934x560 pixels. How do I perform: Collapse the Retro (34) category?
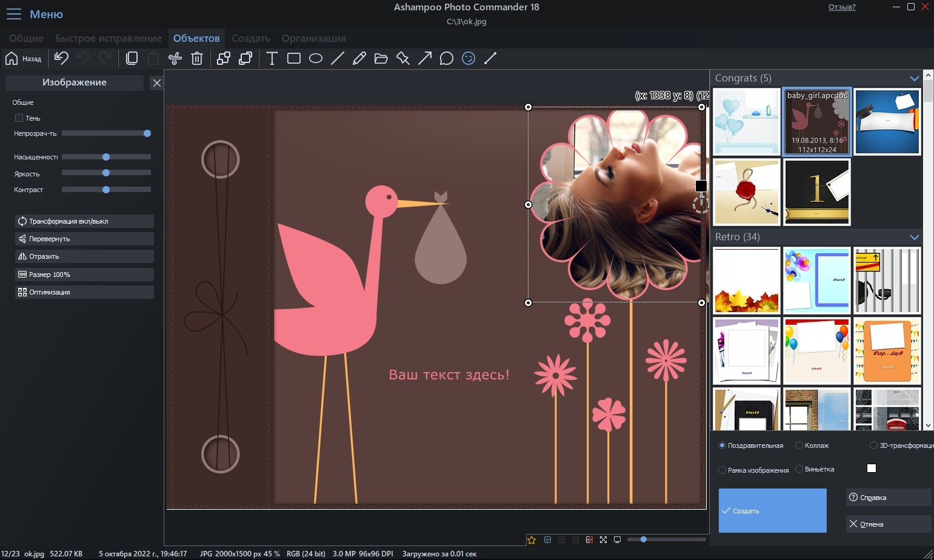(x=915, y=237)
